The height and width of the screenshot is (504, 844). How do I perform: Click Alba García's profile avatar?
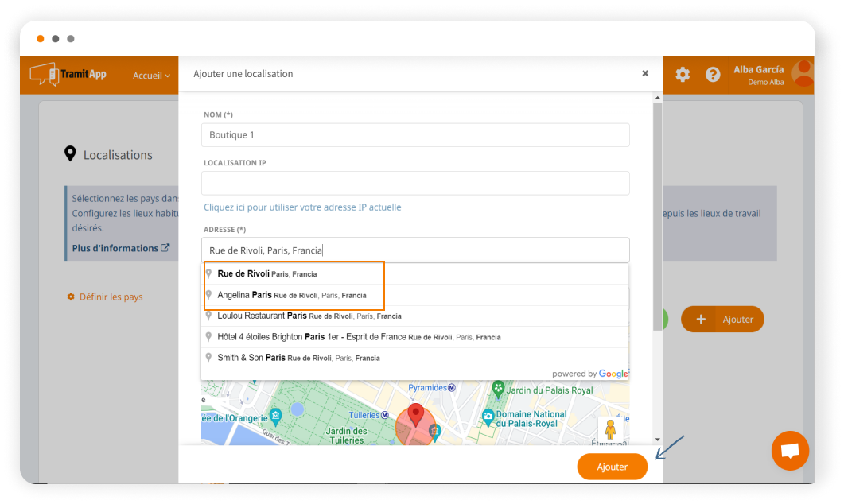coord(802,74)
